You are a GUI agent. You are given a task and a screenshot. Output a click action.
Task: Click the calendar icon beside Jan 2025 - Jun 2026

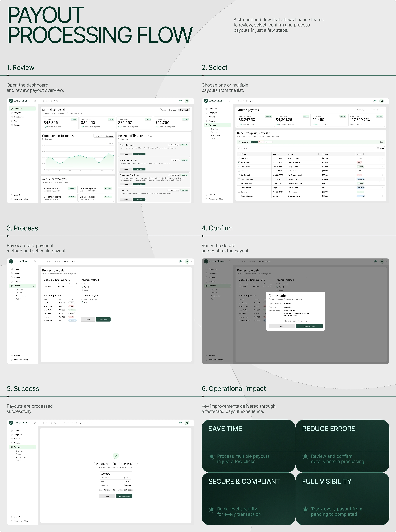point(95,136)
